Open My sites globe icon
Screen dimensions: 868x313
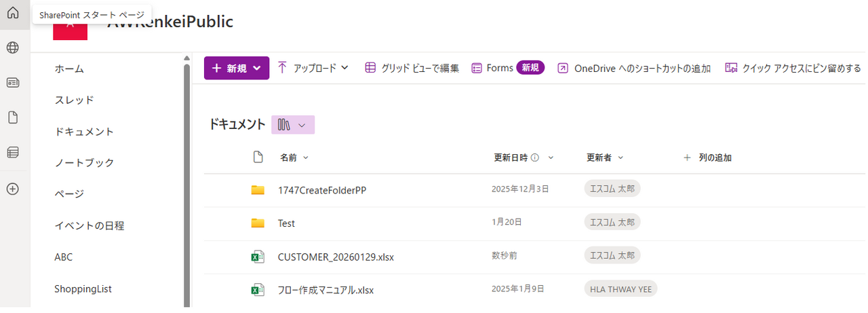(12, 48)
